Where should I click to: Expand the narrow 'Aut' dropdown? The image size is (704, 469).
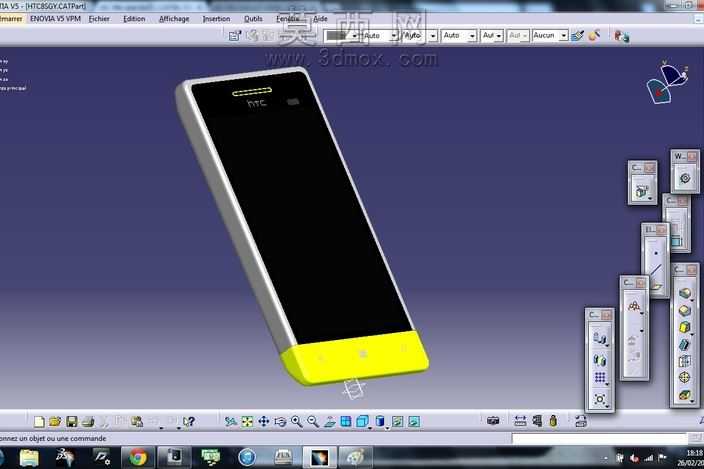pyautogui.click(x=492, y=35)
